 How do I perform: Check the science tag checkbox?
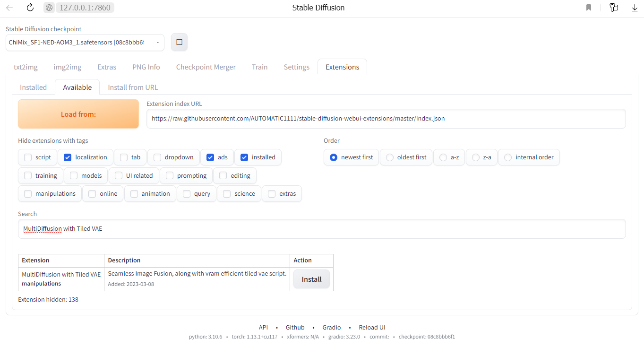tap(227, 194)
